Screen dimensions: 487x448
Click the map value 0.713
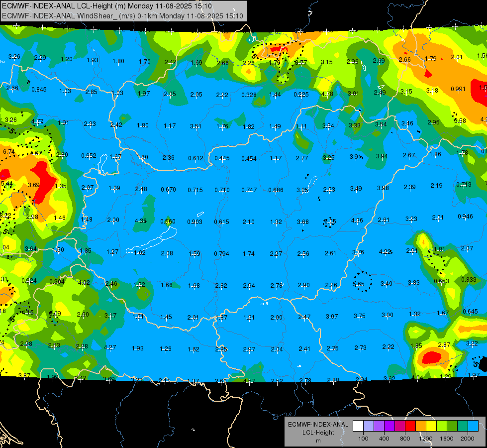click(x=464, y=184)
